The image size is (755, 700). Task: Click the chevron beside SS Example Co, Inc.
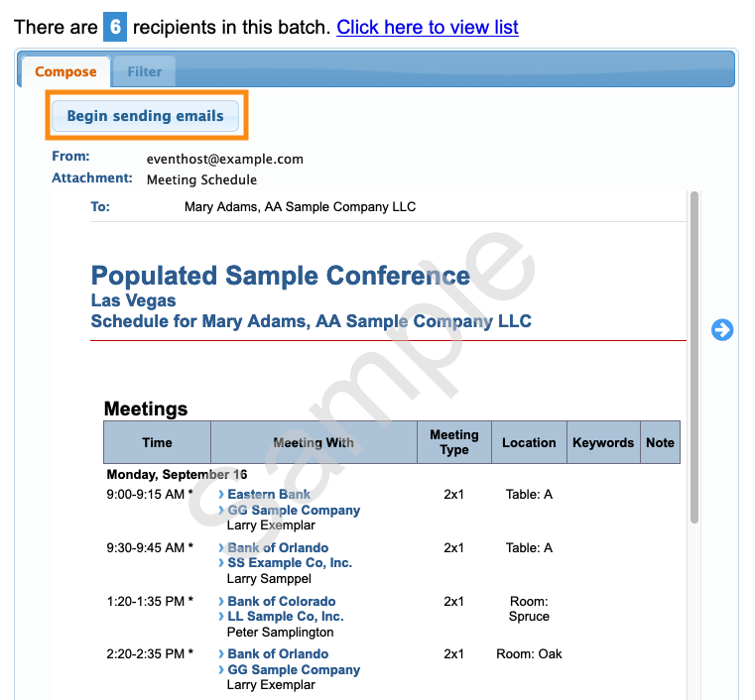coord(221,563)
